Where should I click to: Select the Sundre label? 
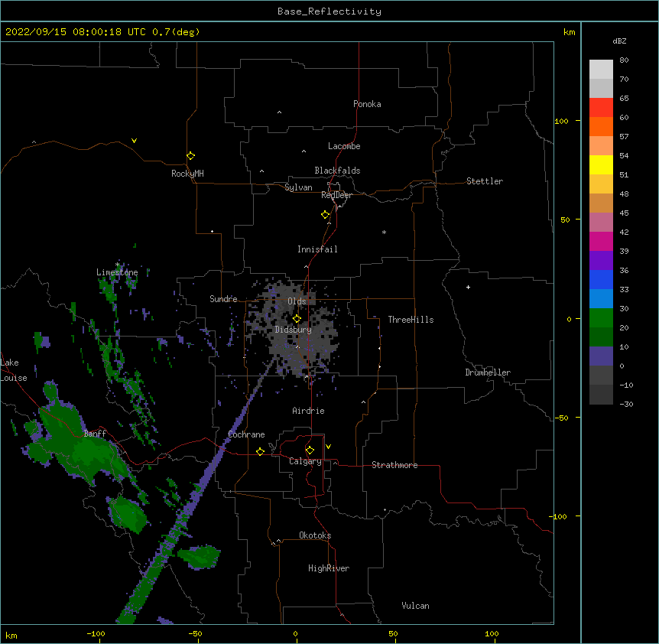pos(223,299)
